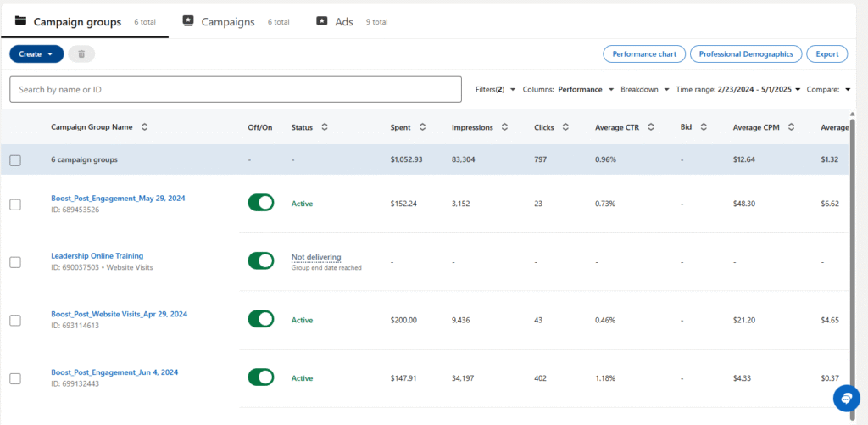The image size is (868, 425).
Task: Open Boost_Post_Website Visits_Apr 29, 2024 link
Action: [119, 314]
